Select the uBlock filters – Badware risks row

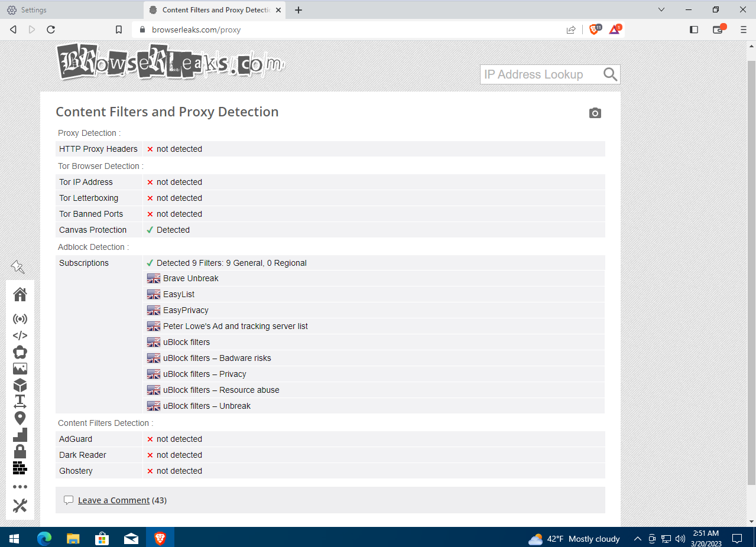click(x=374, y=358)
